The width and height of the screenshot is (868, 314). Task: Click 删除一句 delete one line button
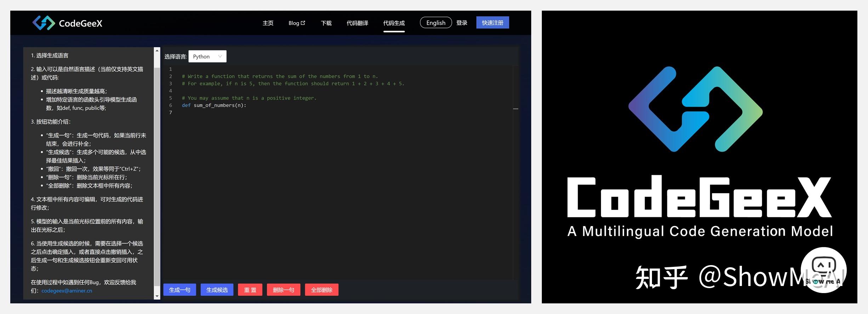(283, 290)
